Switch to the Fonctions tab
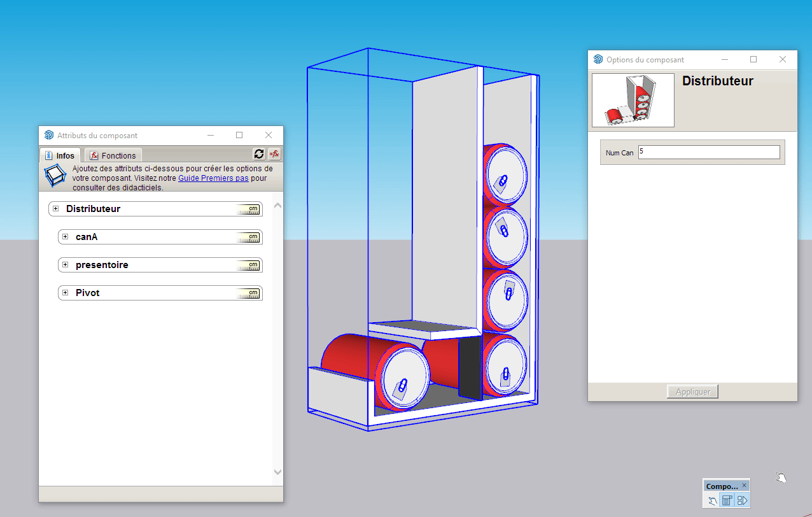The width and height of the screenshot is (812, 517). click(113, 155)
